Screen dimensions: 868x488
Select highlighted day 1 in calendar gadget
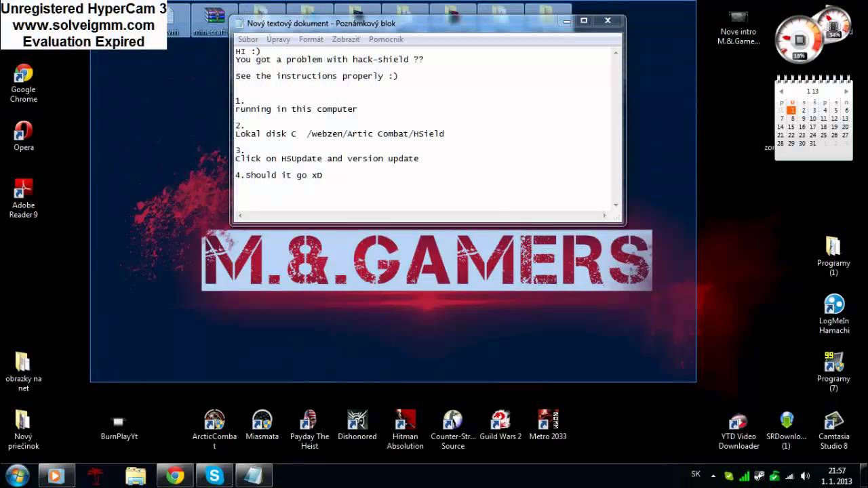(791, 110)
